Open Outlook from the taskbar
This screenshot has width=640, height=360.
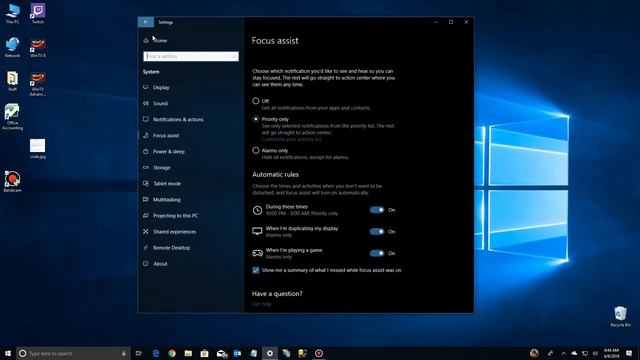pos(237,353)
